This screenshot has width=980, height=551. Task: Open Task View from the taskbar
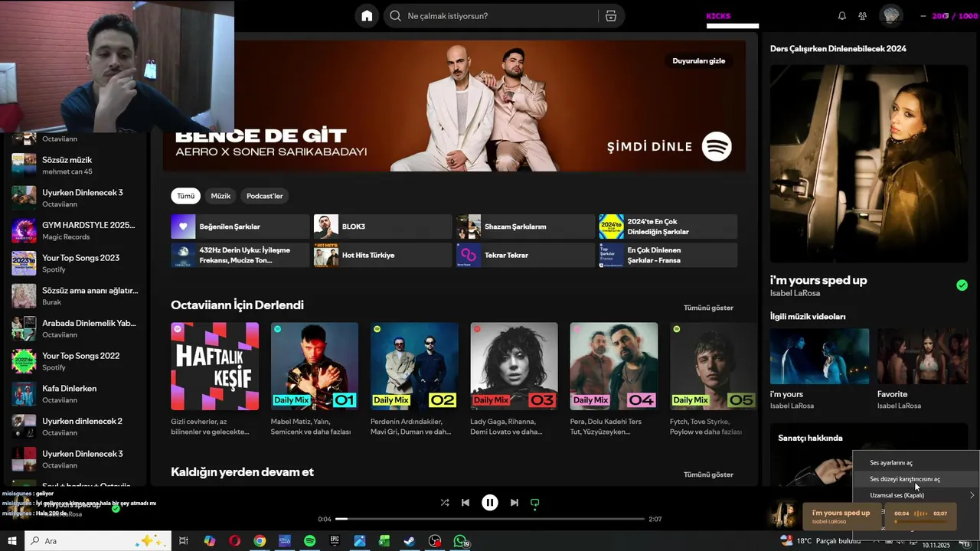click(184, 541)
